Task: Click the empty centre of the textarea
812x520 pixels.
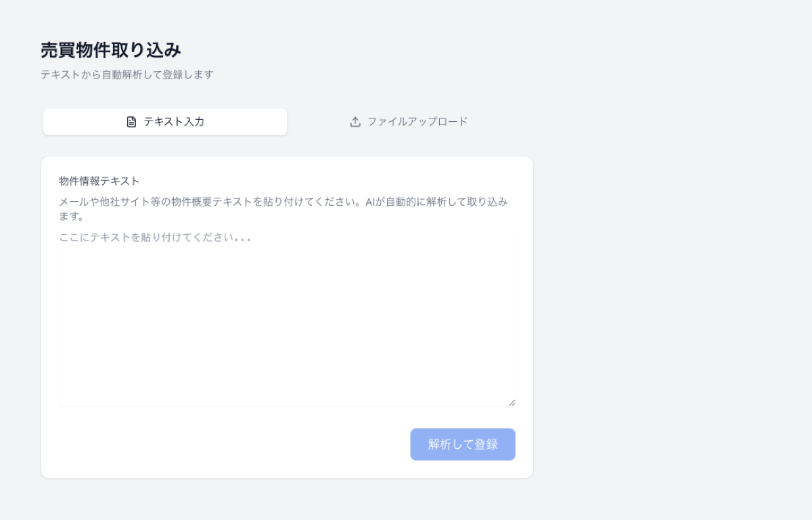Action: point(287,318)
